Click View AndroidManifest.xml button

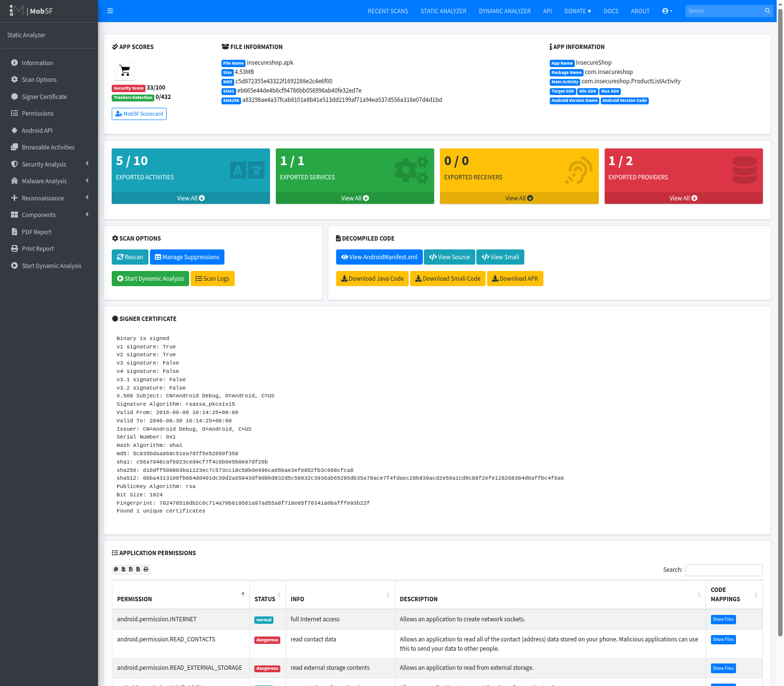(x=379, y=257)
